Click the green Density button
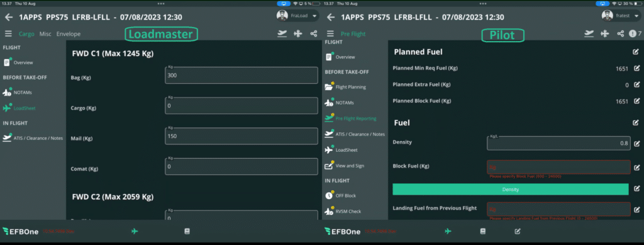The image size is (644, 245). [511, 189]
